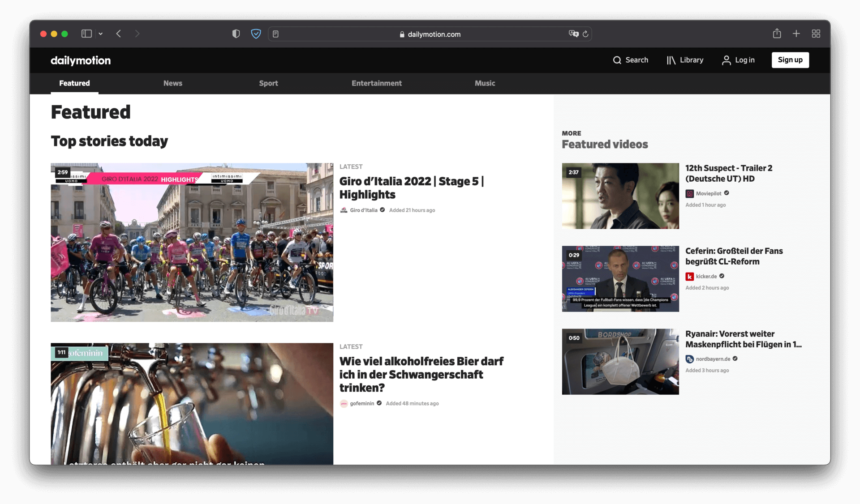Switch to the News tab
860x504 pixels.
[172, 83]
